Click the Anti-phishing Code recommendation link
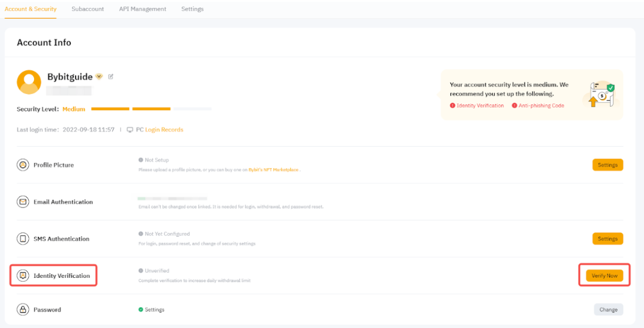Viewport: 644px width, 328px height. tap(541, 106)
